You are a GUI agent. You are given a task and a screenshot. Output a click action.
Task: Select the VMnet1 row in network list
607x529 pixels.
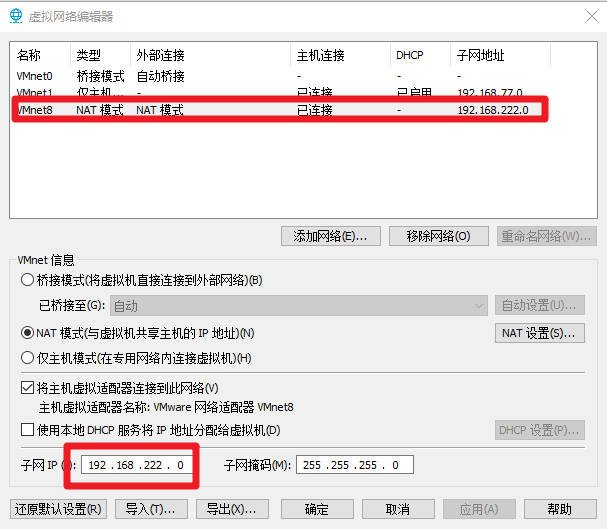point(279,92)
